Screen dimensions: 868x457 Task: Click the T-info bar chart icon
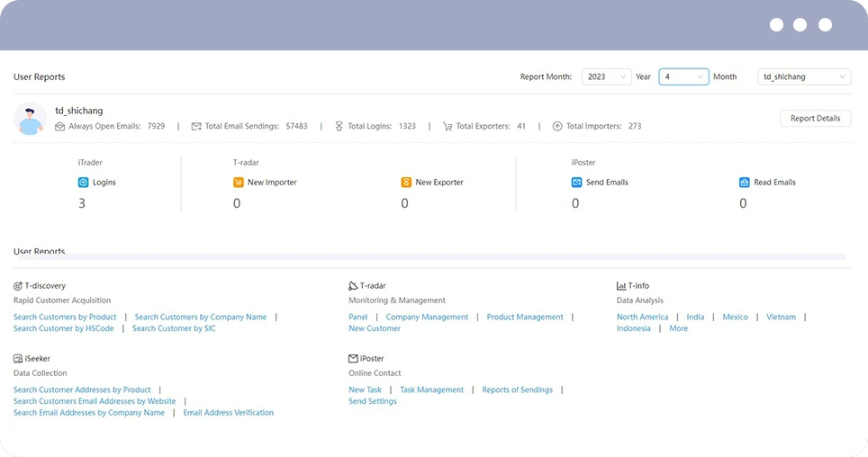(x=621, y=286)
